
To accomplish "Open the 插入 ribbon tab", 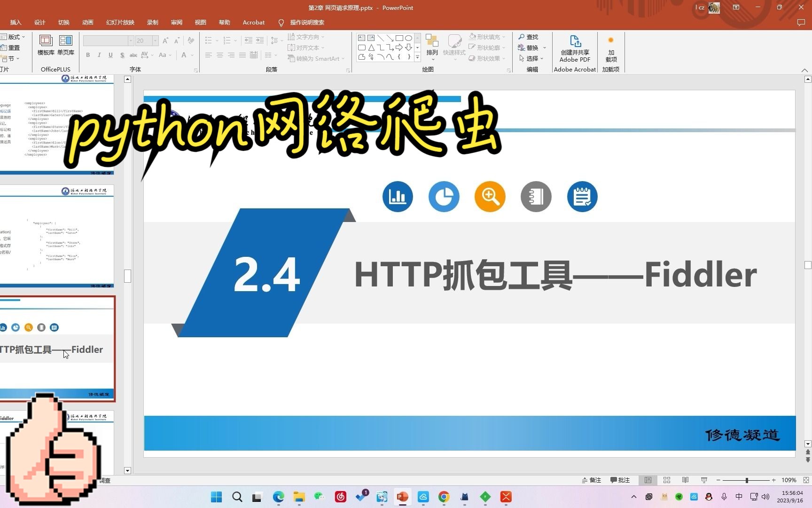I will (x=16, y=22).
